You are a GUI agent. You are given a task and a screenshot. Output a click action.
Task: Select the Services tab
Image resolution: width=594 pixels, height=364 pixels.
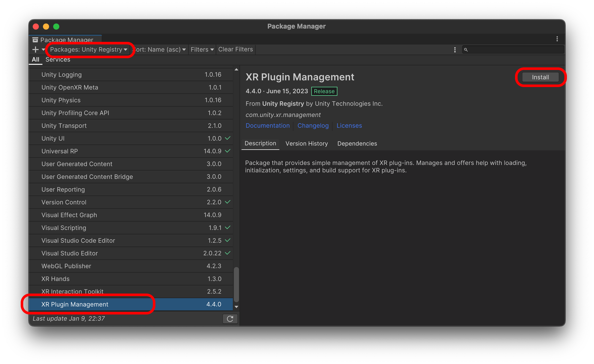click(x=58, y=59)
